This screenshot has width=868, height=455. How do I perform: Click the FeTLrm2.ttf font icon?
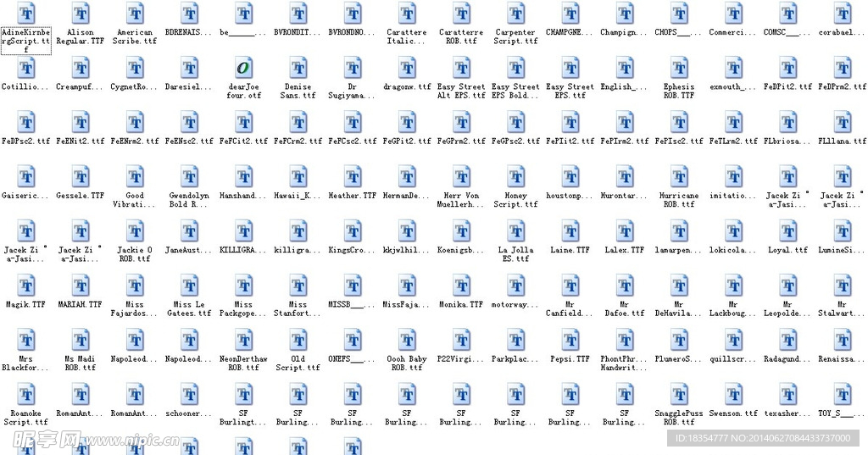point(733,122)
